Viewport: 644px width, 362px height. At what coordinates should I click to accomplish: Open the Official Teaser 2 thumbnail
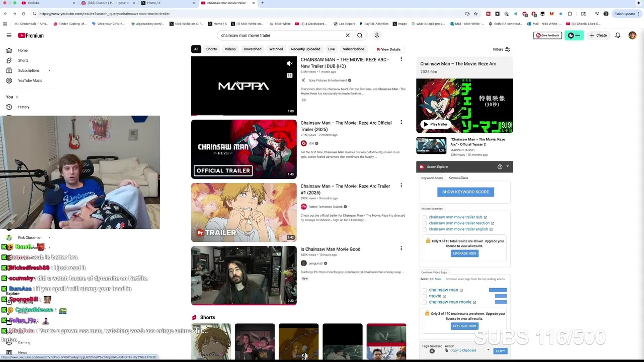tap(431, 146)
